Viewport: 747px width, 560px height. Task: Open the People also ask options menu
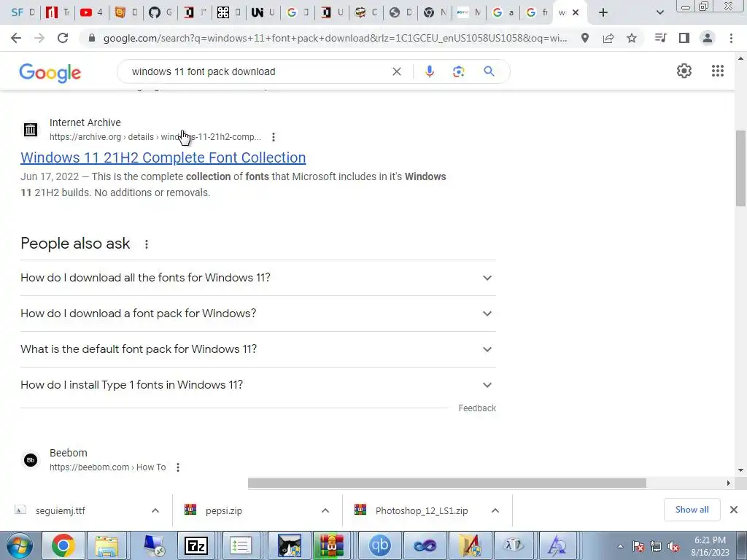click(x=146, y=244)
